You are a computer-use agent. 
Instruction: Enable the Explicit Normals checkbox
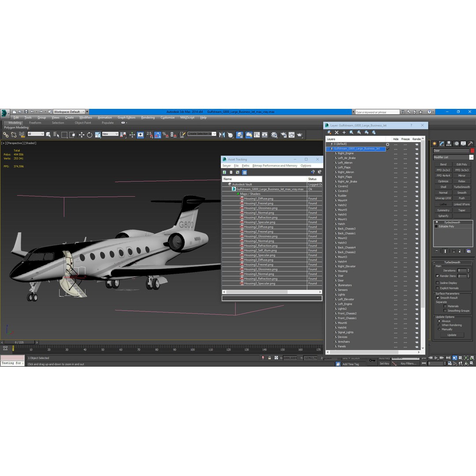pos(438,288)
